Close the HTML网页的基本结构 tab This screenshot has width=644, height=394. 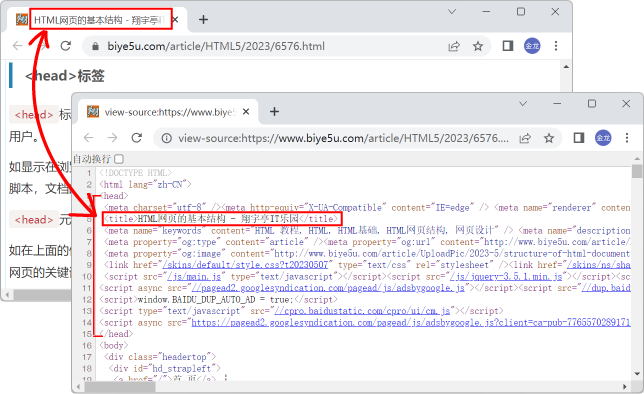click(x=175, y=19)
